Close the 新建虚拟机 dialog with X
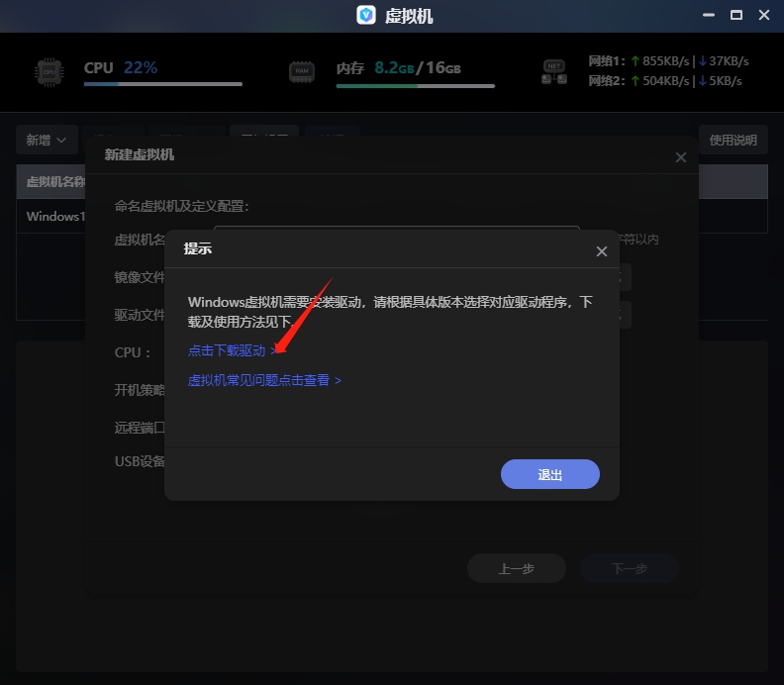This screenshot has width=784, height=685. point(680,157)
